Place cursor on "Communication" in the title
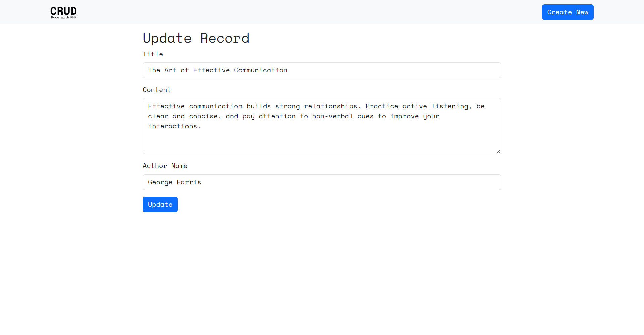 point(261,70)
